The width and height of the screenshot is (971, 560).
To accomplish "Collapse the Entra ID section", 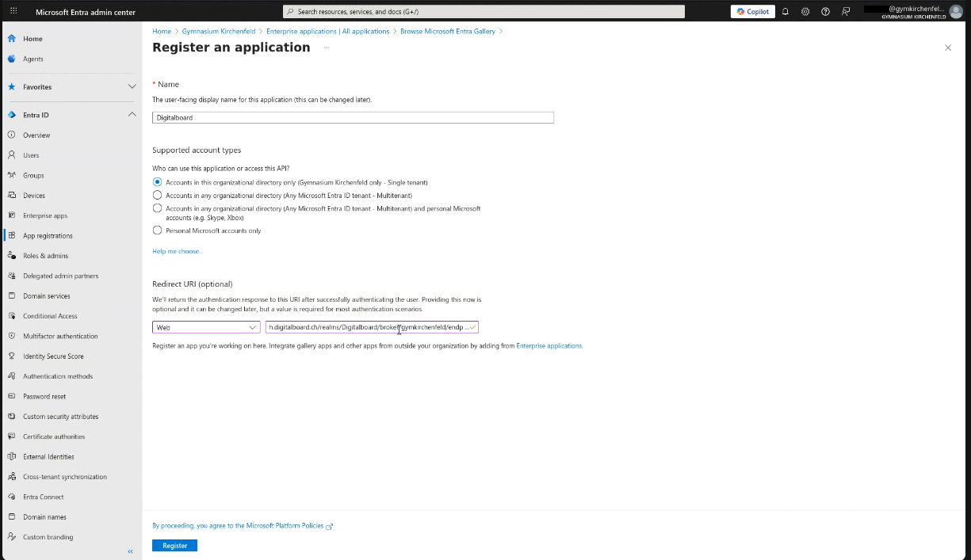I will point(132,114).
